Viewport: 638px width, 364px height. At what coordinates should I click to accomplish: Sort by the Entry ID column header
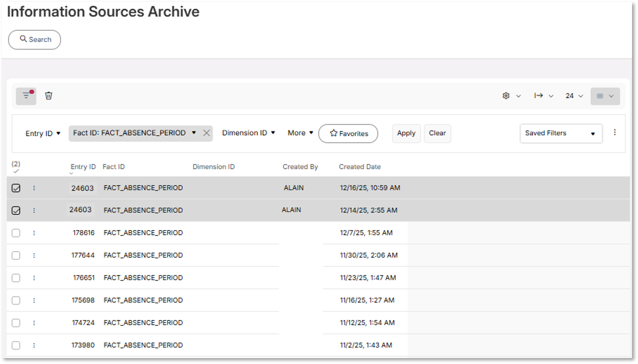(x=83, y=167)
